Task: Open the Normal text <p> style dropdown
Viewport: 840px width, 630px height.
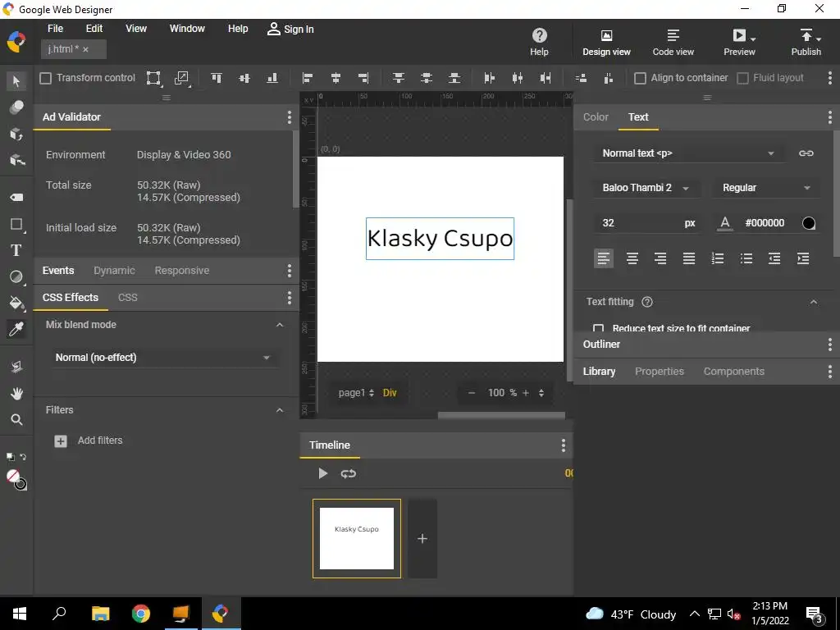Action: (x=689, y=153)
